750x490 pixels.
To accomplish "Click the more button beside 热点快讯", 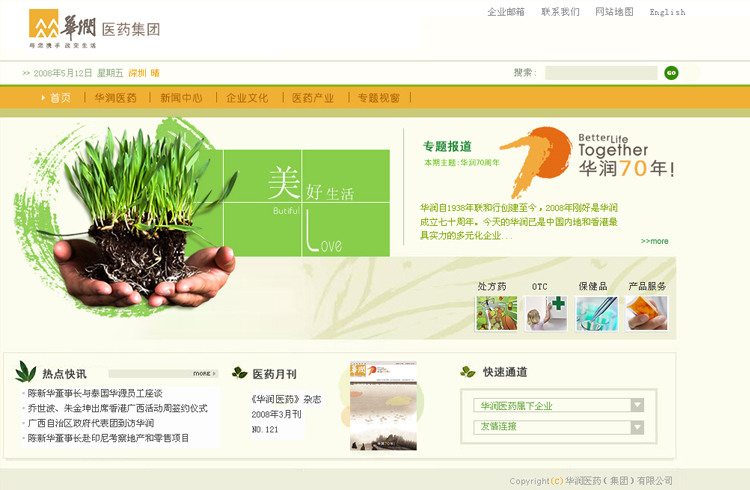I will [205, 373].
